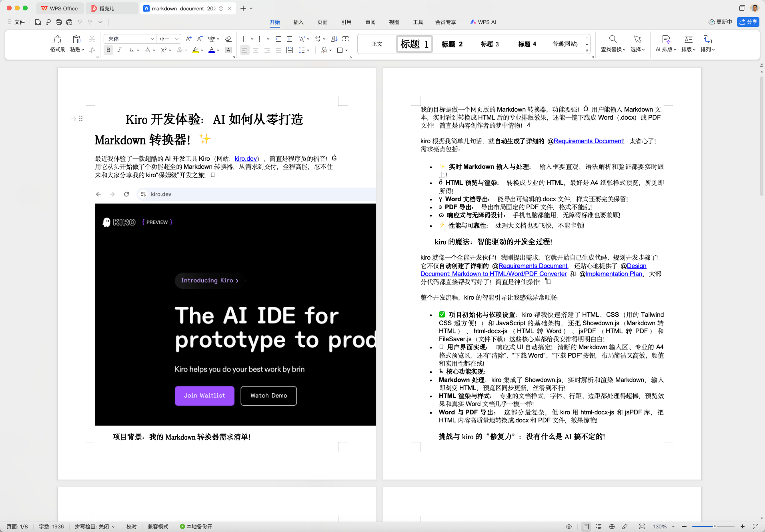Toggle Bold formatting
Screen dimensions: 765x532
[108, 50]
